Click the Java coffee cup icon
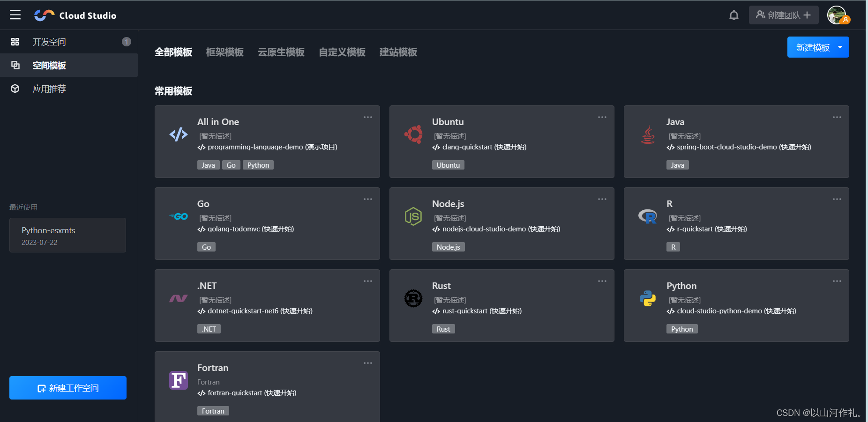Viewport: 868px width, 422px height. pyautogui.click(x=648, y=135)
